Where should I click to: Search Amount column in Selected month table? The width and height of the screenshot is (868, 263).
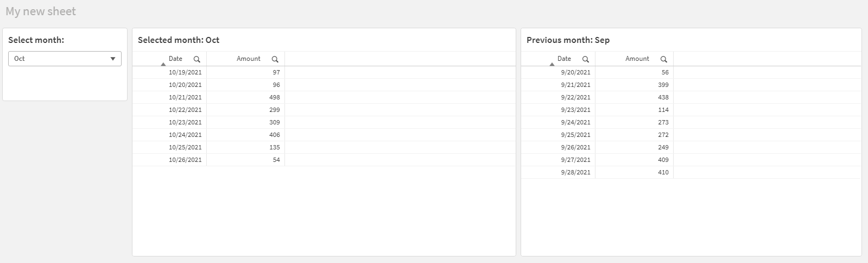pos(275,59)
